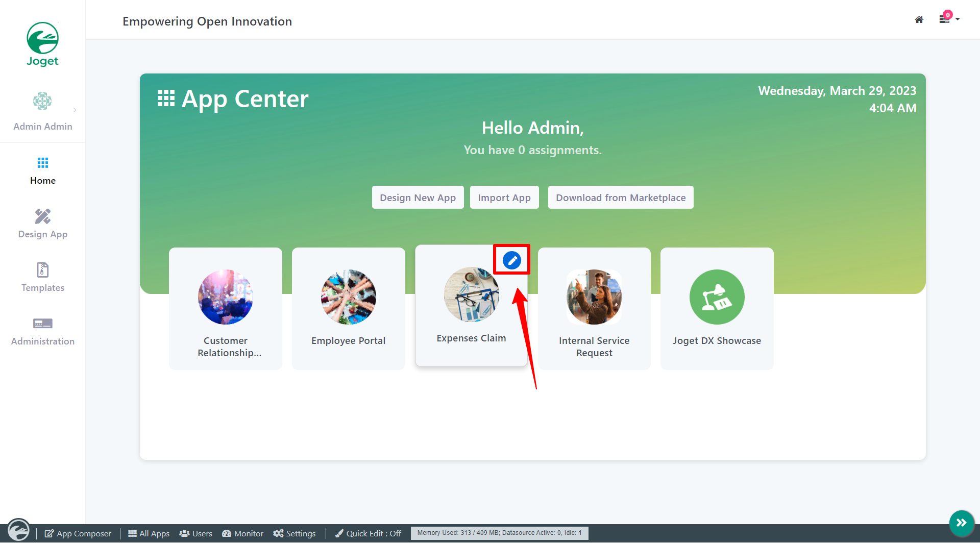This screenshot has height=543, width=980.
Task: Click the memory usage status text
Action: [x=500, y=533]
